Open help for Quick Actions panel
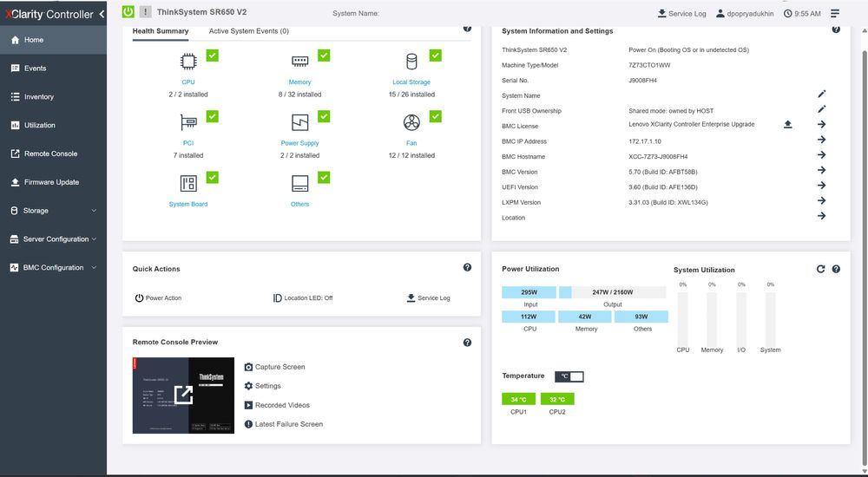The height and width of the screenshot is (477, 868). [467, 267]
